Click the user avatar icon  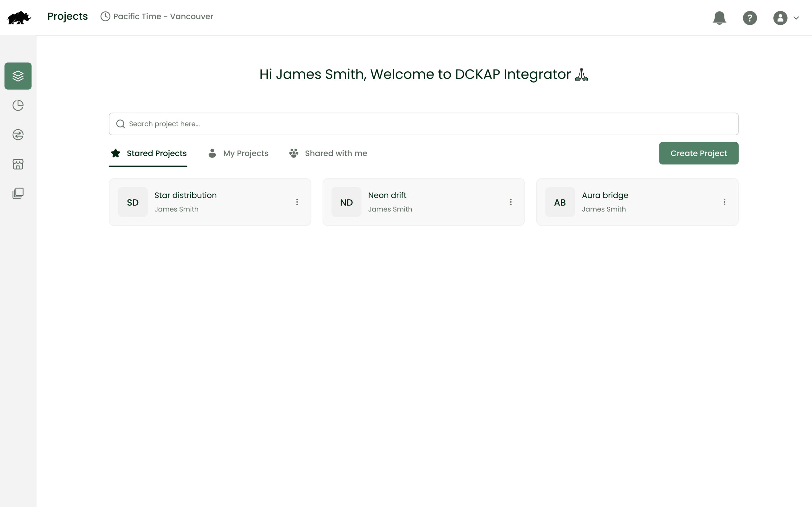pos(780,18)
